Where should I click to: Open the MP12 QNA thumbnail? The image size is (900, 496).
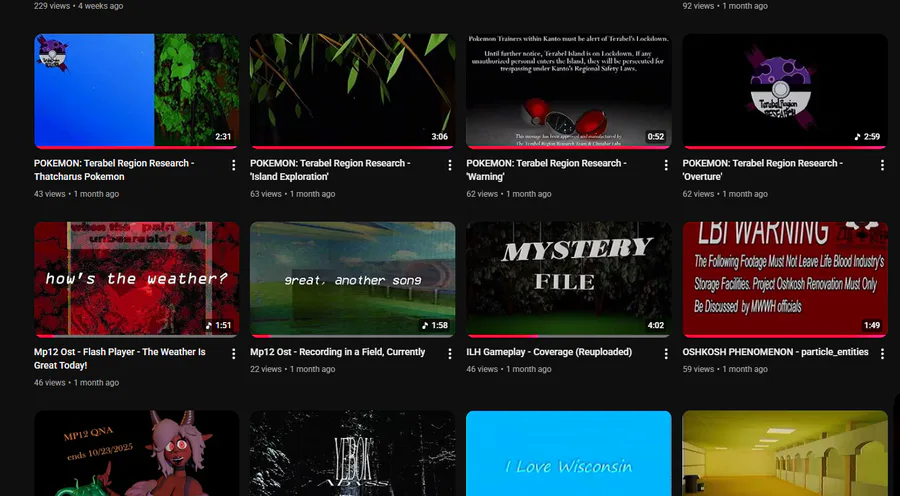coord(137,454)
